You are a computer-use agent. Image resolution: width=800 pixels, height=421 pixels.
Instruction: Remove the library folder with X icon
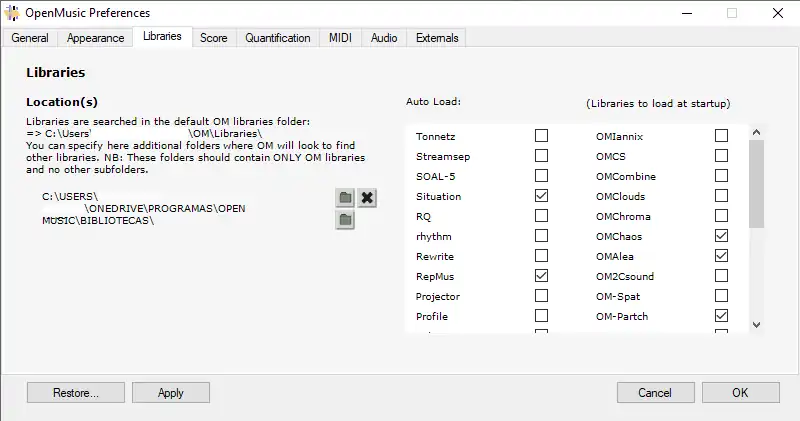click(367, 198)
